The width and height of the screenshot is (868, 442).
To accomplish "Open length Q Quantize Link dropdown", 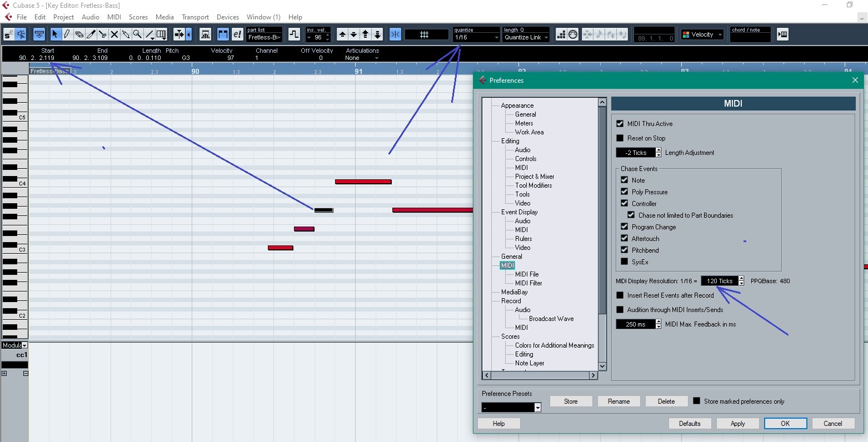I will click(526, 37).
